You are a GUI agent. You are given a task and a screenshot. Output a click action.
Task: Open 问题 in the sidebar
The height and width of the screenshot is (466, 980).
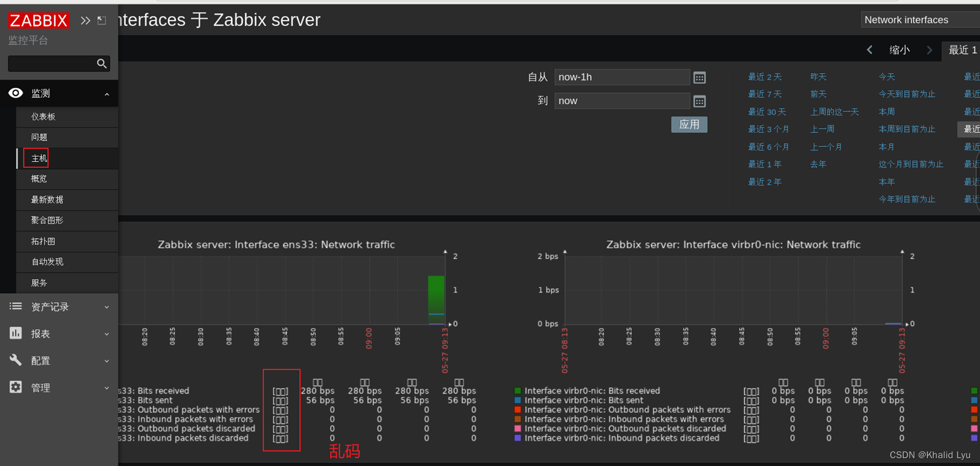(67, 137)
